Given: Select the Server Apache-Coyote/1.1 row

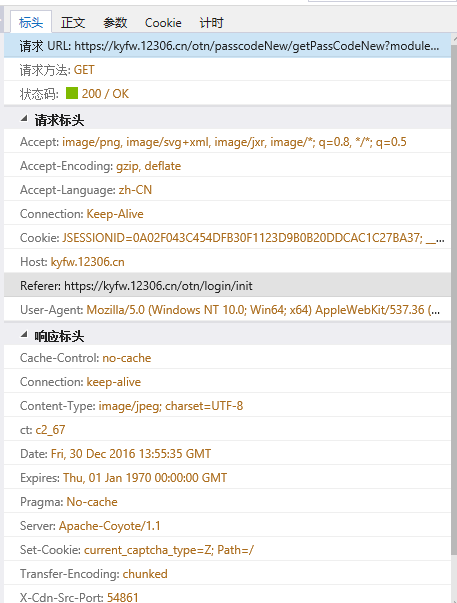Looking at the screenshot, I should tap(227, 525).
